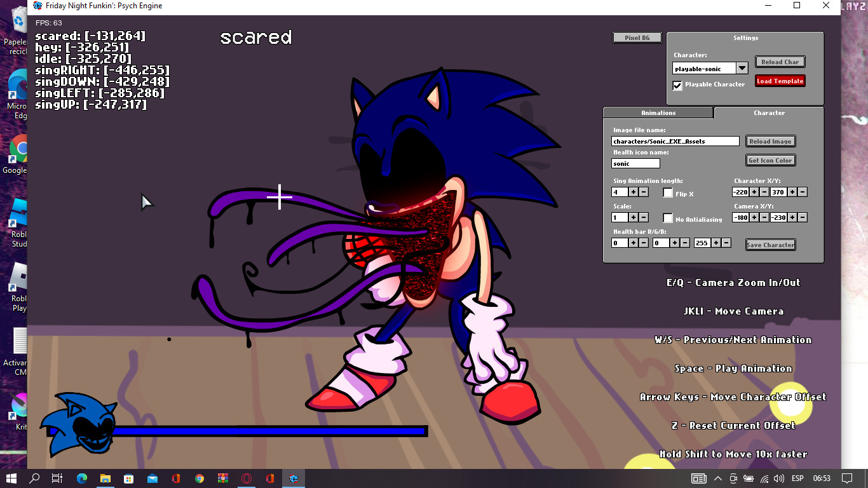Decrease Sing Animation length with minus

[x=644, y=192]
